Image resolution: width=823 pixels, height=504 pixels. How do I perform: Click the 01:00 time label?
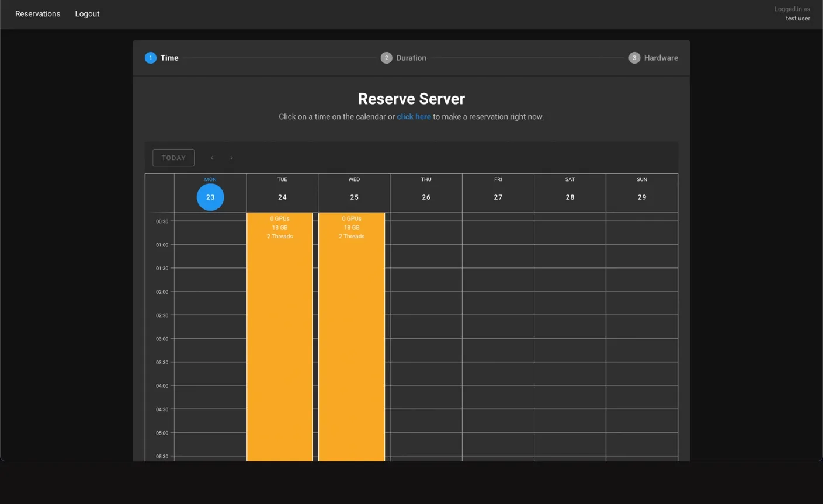tap(162, 245)
